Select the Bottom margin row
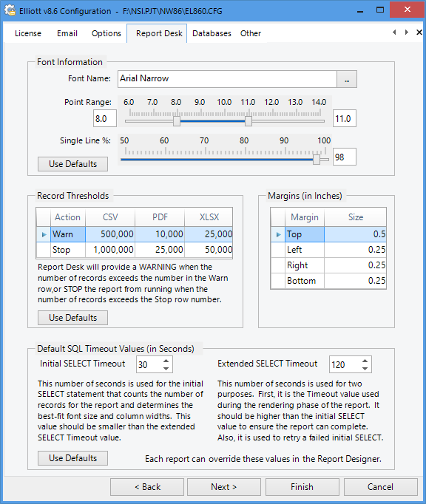Image resolution: width=426 pixels, height=504 pixels. point(328,281)
